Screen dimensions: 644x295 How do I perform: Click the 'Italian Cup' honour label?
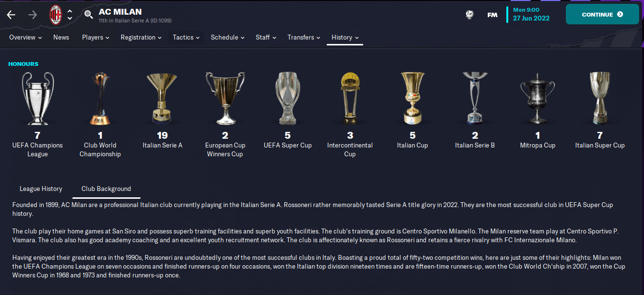click(413, 145)
